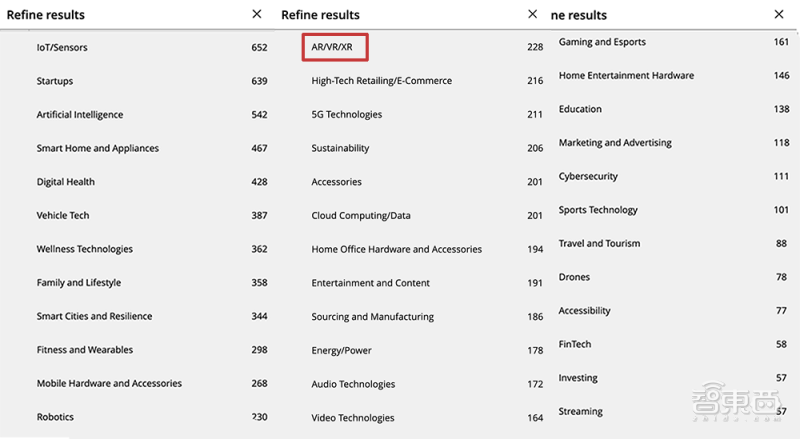
Task: Select the Drones category
Action: pos(574,277)
